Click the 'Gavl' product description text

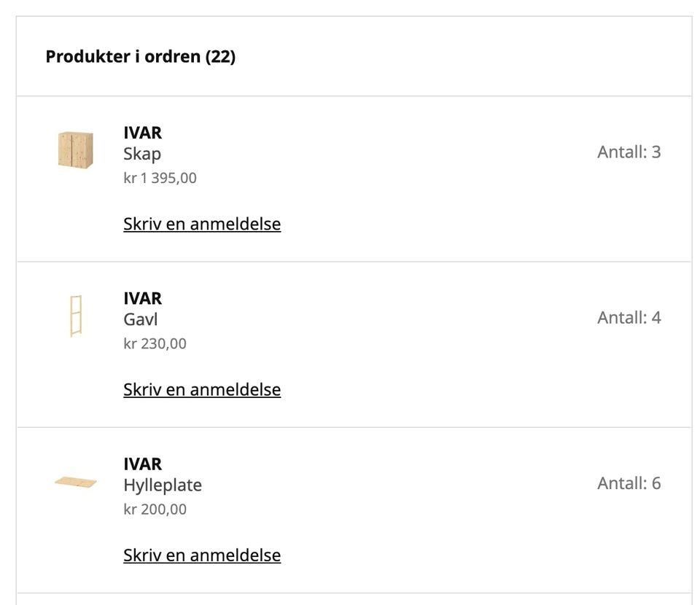coord(141,319)
